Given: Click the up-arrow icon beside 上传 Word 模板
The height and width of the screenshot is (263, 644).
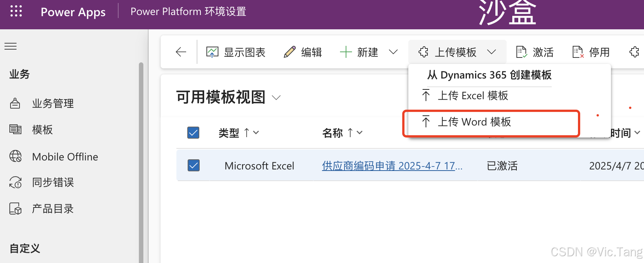Looking at the screenshot, I should point(426,122).
